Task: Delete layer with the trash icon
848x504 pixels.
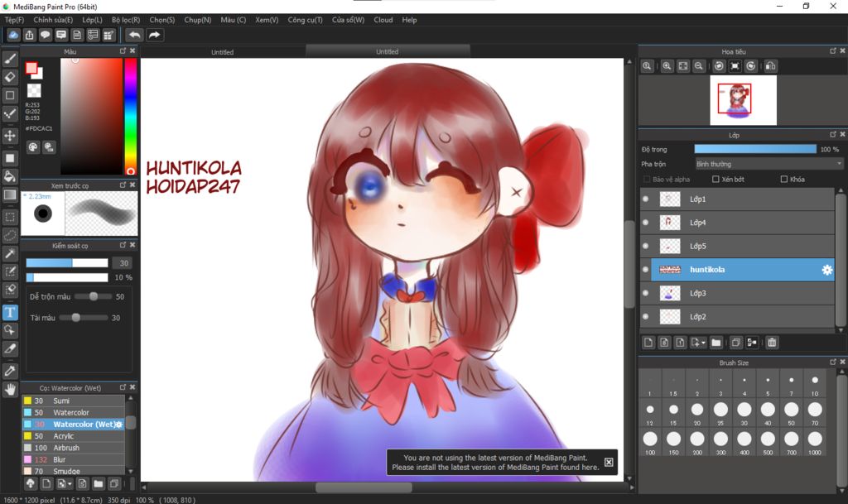Action: point(772,343)
